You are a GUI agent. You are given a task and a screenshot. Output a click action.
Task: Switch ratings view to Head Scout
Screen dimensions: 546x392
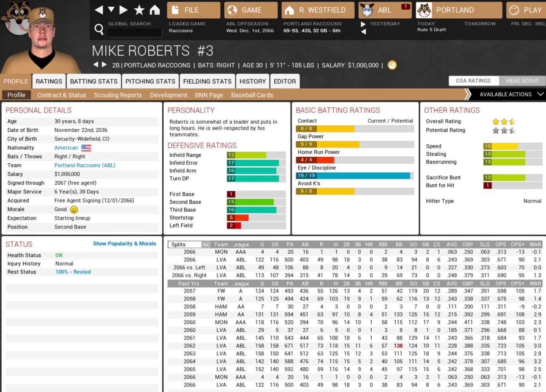[522, 81]
